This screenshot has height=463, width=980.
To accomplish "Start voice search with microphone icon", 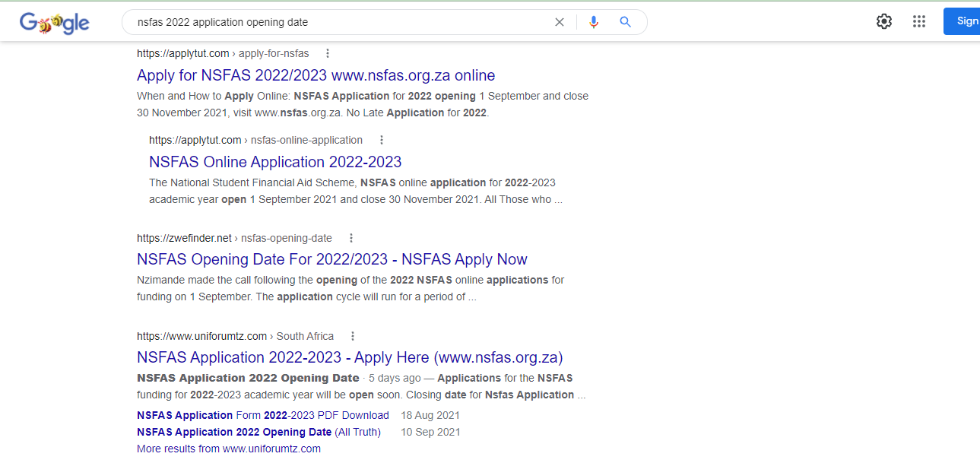I will [x=594, y=22].
